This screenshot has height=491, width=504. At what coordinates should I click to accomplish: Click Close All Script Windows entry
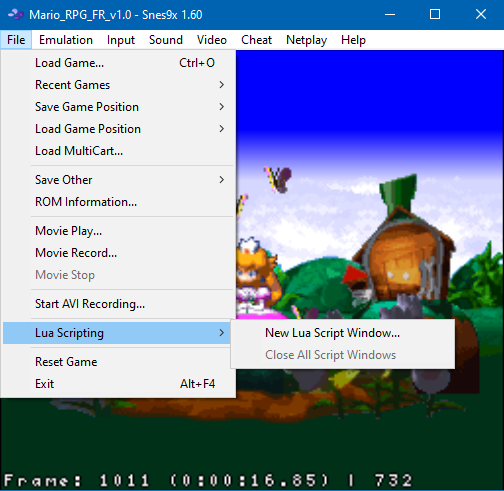pyautogui.click(x=343, y=355)
